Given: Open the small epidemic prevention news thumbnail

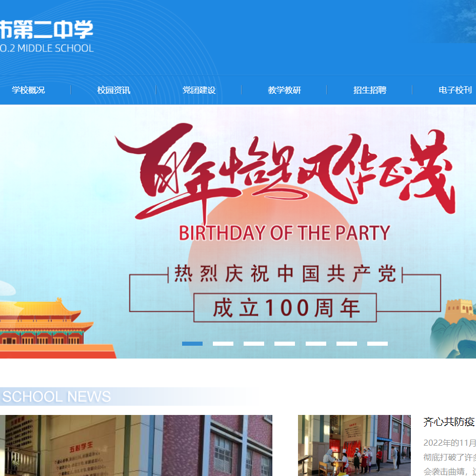Looking at the screenshot, I should 354,445.
